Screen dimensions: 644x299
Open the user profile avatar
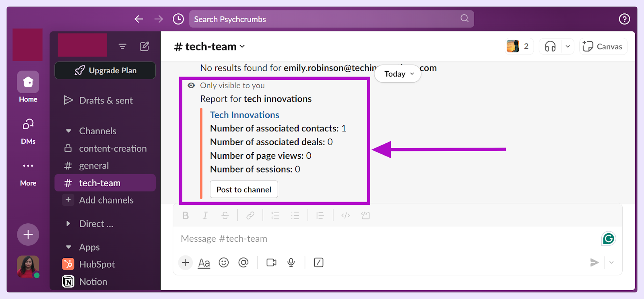tap(28, 266)
